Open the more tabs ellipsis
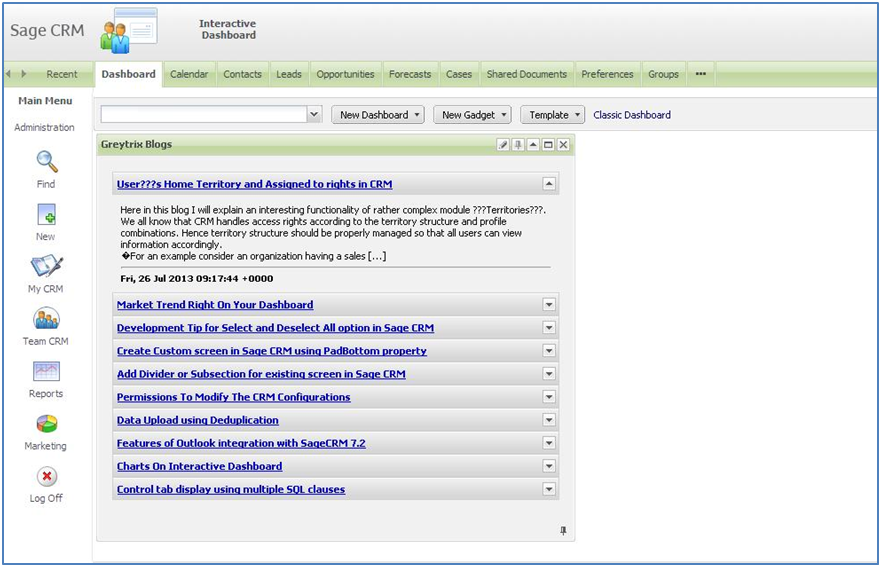881x568 pixels. click(x=701, y=74)
